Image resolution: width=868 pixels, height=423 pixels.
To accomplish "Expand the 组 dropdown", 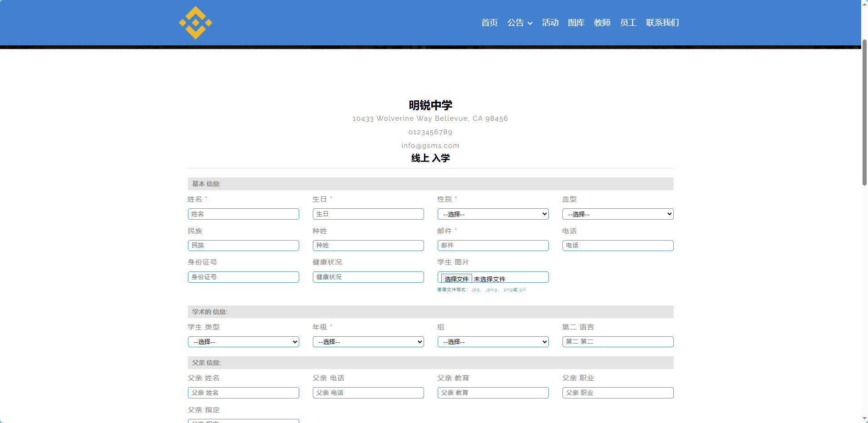I will pyautogui.click(x=493, y=342).
